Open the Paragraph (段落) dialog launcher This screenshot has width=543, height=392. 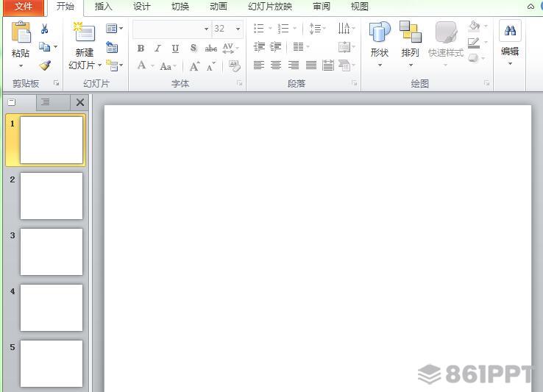tap(354, 83)
